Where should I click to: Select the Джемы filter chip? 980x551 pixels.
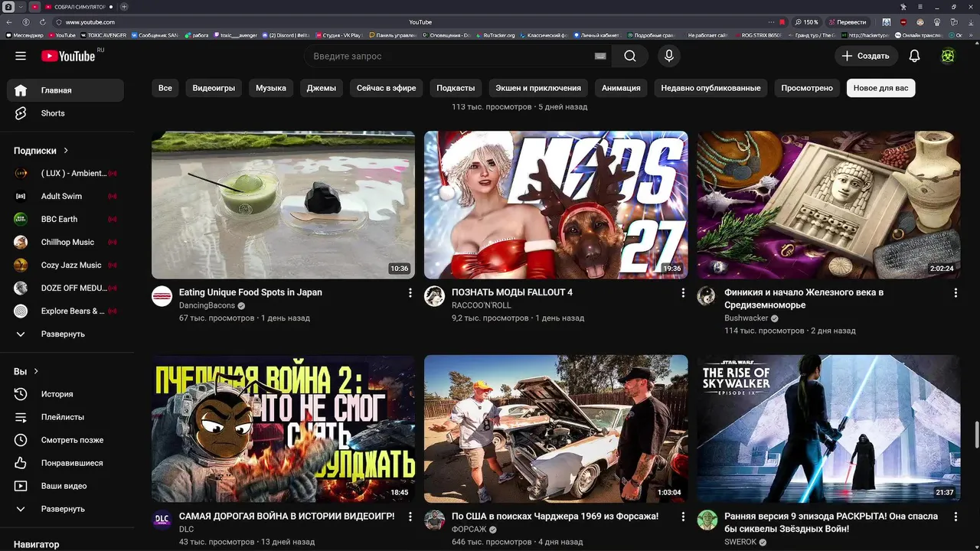click(322, 88)
